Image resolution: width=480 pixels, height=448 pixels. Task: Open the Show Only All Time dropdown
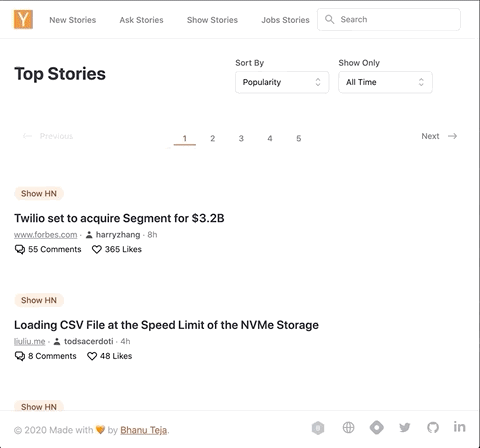point(385,82)
